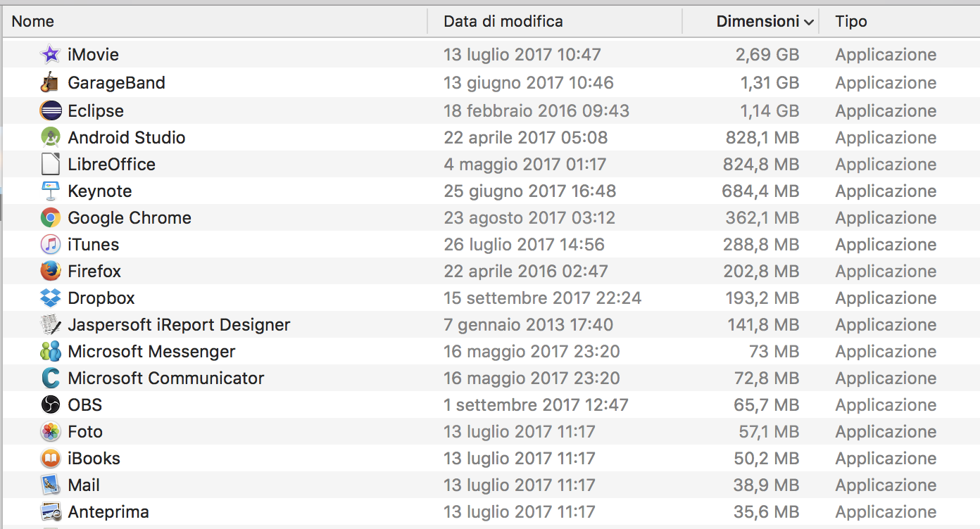Toggle Dimensioni sort order arrow
980x529 pixels.
809,23
